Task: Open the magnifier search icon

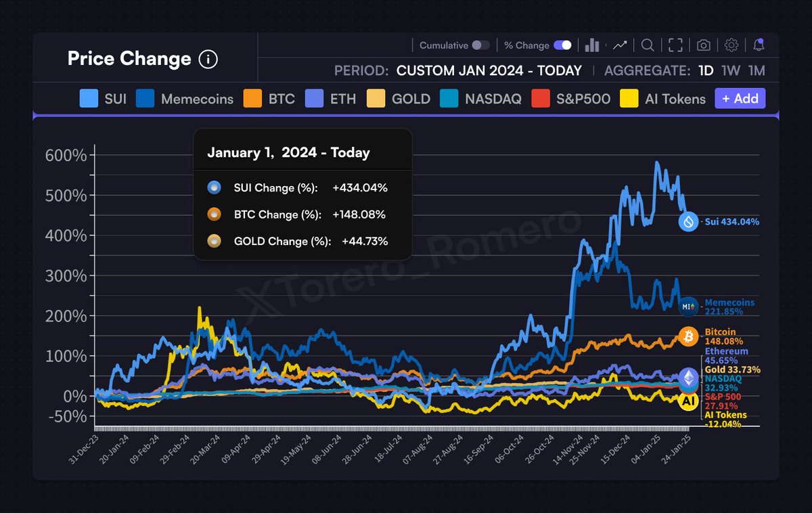Action: [x=648, y=45]
